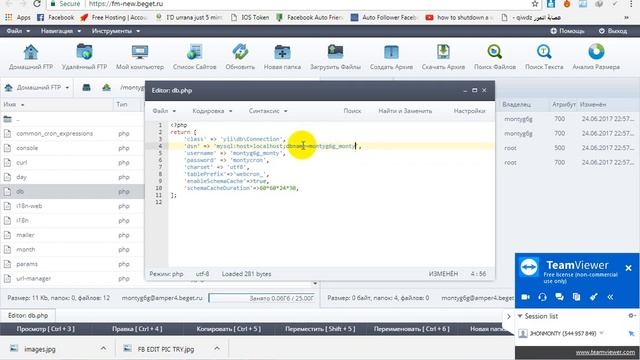Reload the browser page
The image size is (640, 360).
[x=37, y=4]
